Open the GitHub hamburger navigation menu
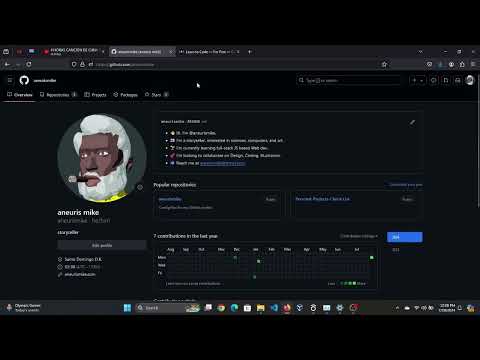 click(x=10, y=80)
